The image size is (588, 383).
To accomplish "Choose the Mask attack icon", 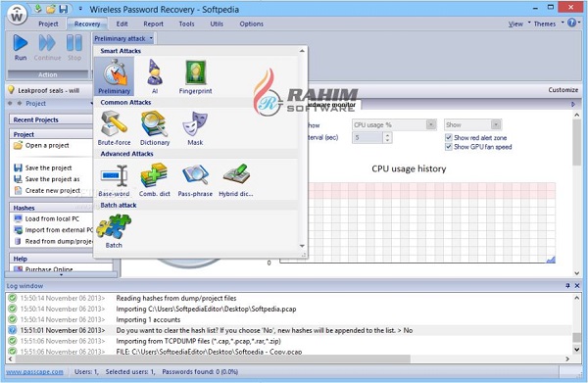I will coord(195,128).
